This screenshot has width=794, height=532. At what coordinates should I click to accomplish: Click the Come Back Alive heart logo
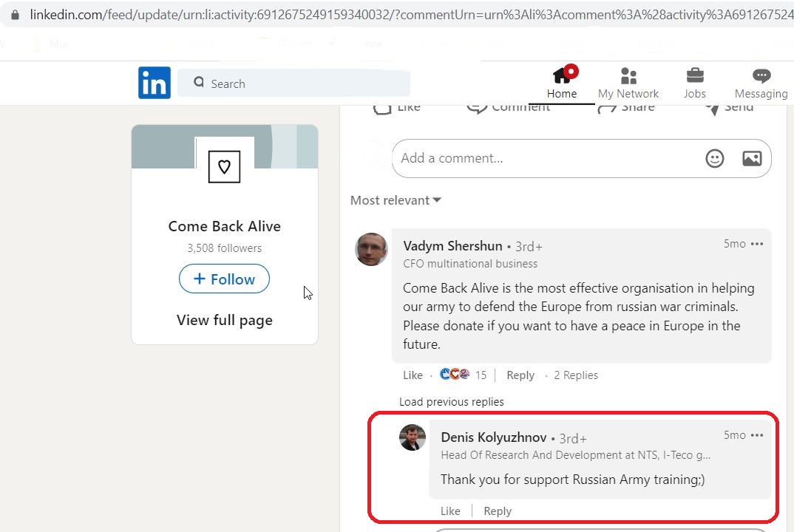pyautogui.click(x=224, y=166)
